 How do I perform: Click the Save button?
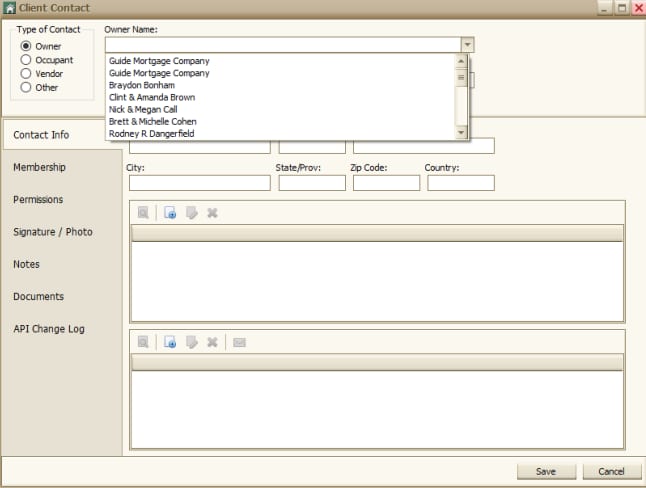tap(546, 472)
